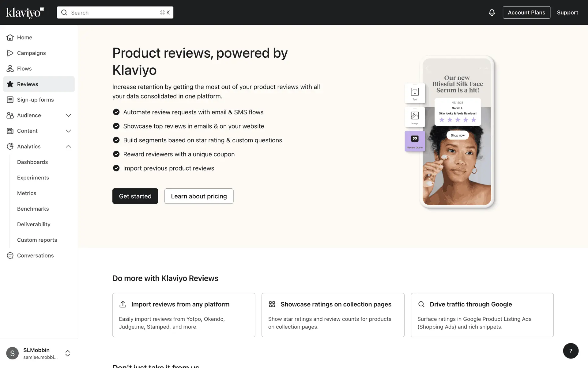Click the Get started button

click(135, 196)
